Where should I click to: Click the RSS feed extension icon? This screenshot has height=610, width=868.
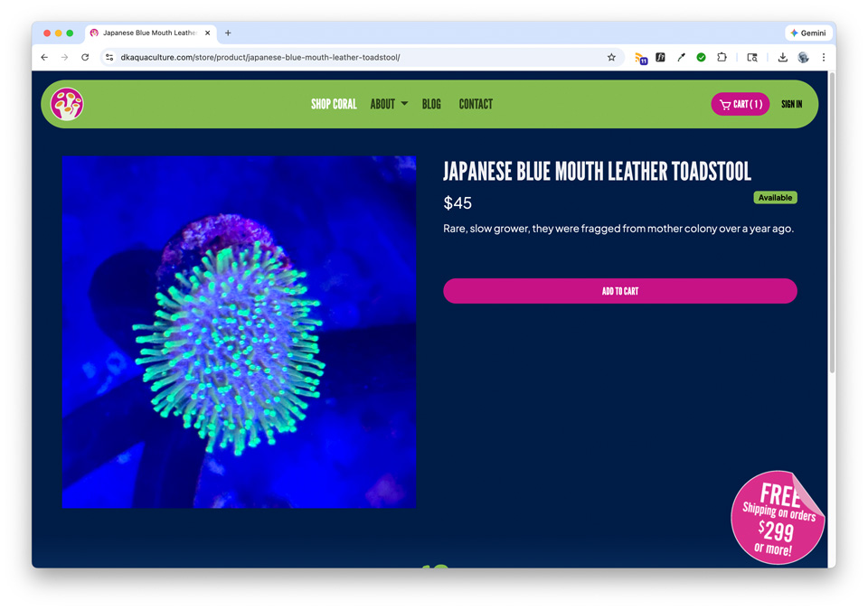tap(641, 58)
